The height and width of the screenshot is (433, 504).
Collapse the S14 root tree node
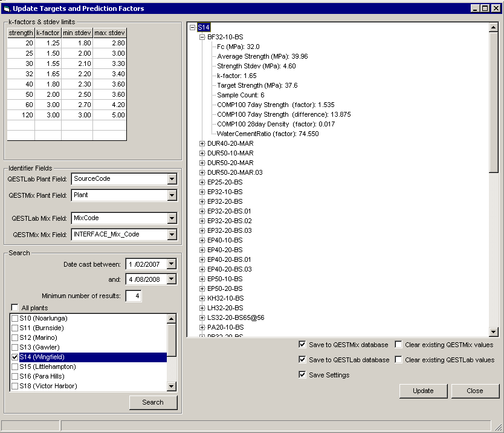click(x=193, y=27)
